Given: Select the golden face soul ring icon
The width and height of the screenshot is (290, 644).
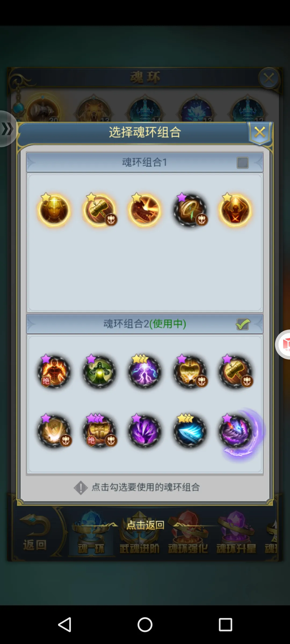Looking at the screenshot, I should coord(54,210).
